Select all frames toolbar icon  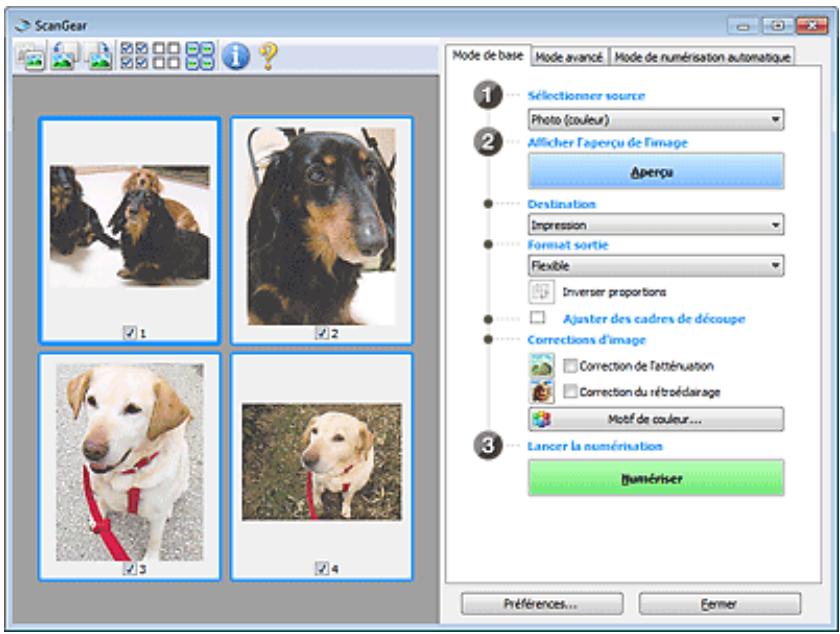point(134,56)
